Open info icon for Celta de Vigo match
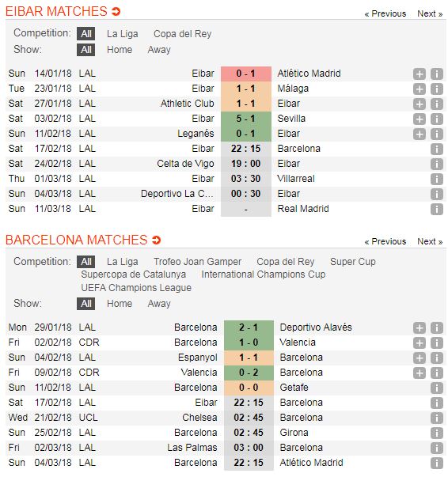Viewport: 448px width, 477px height. [436, 164]
